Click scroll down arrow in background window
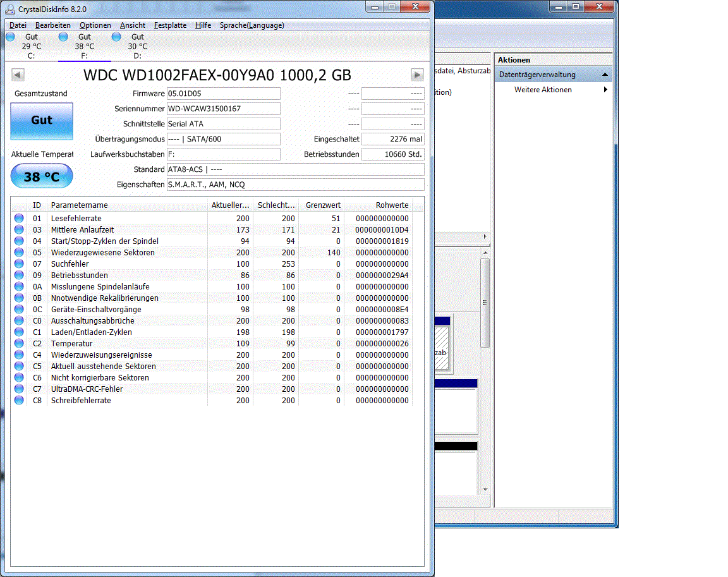Screen dimensions: 728x577 coord(485,489)
